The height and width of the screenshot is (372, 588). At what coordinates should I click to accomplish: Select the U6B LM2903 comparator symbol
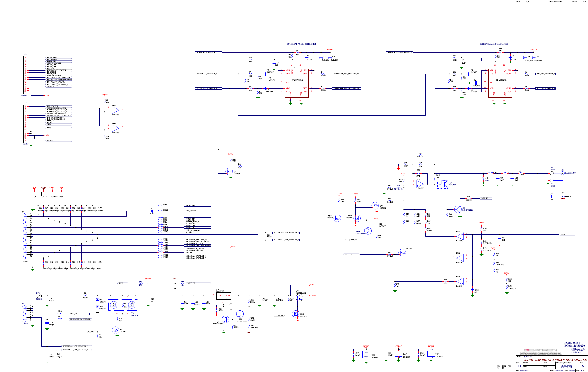[116, 128]
